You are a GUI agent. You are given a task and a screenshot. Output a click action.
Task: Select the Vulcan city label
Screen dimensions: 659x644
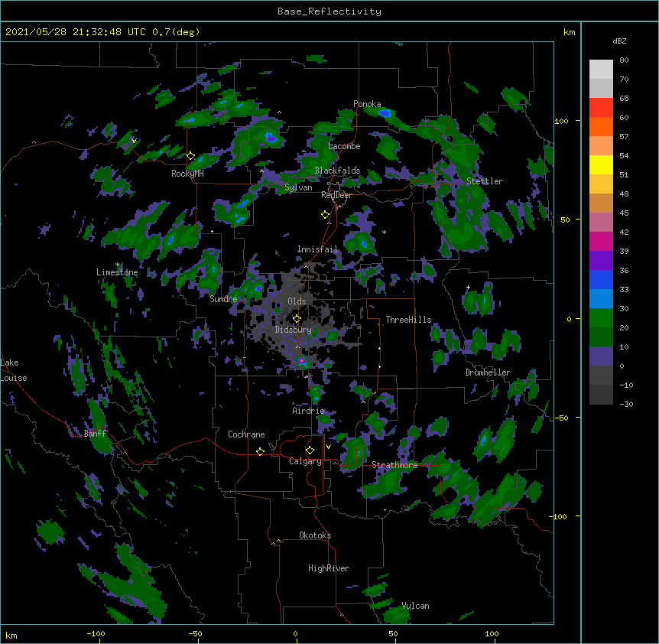pos(416,606)
